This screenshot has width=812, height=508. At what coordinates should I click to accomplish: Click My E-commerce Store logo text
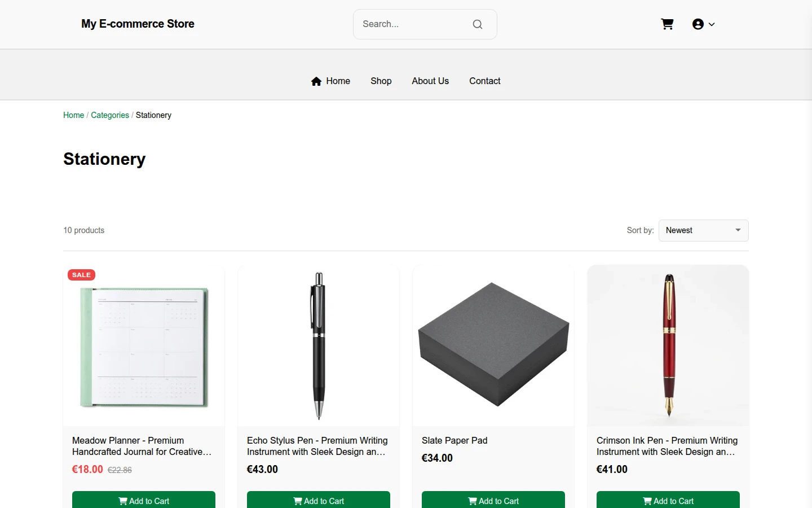point(138,24)
